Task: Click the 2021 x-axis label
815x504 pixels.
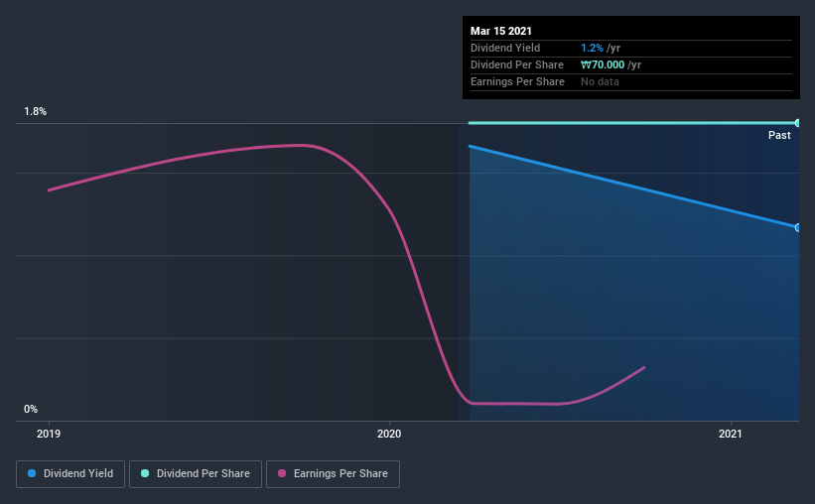Action: [x=731, y=434]
